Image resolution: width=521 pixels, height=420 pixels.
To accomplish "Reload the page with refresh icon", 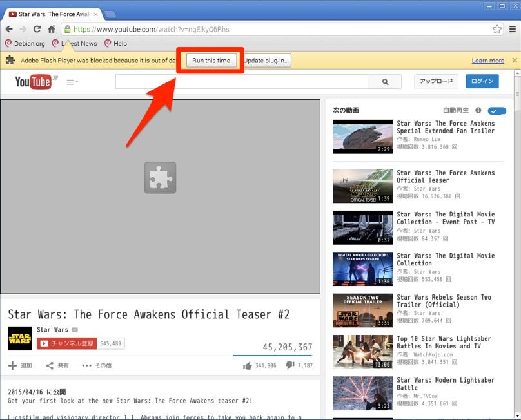I will pyautogui.click(x=37, y=29).
